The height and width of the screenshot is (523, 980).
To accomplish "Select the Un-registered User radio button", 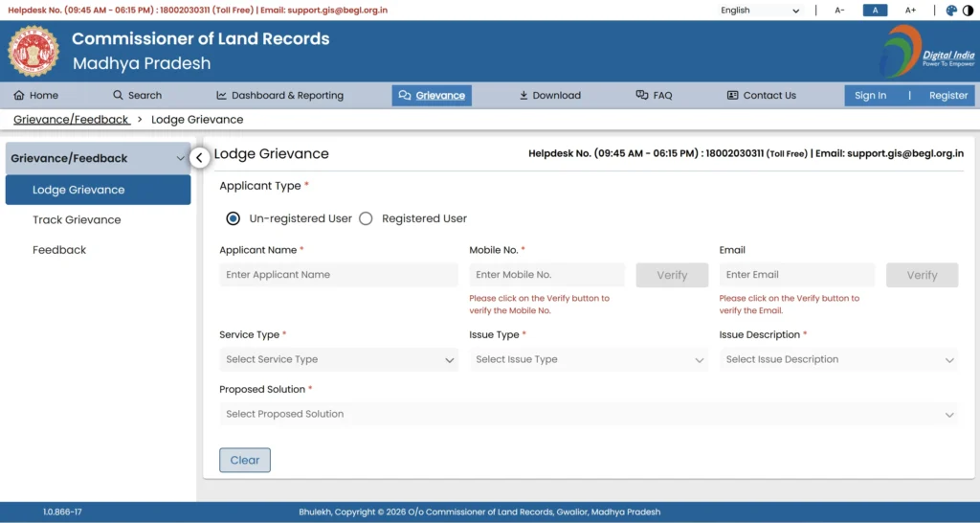I will click(x=234, y=218).
